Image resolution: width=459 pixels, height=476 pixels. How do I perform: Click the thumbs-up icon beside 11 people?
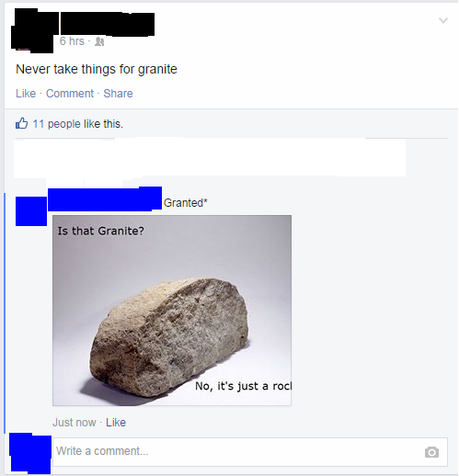coord(22,123)
